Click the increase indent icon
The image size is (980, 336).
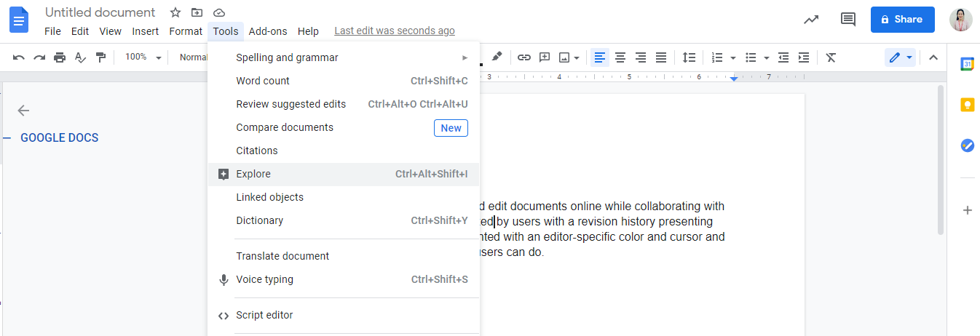pyautogui.click(x=804, y=57)
